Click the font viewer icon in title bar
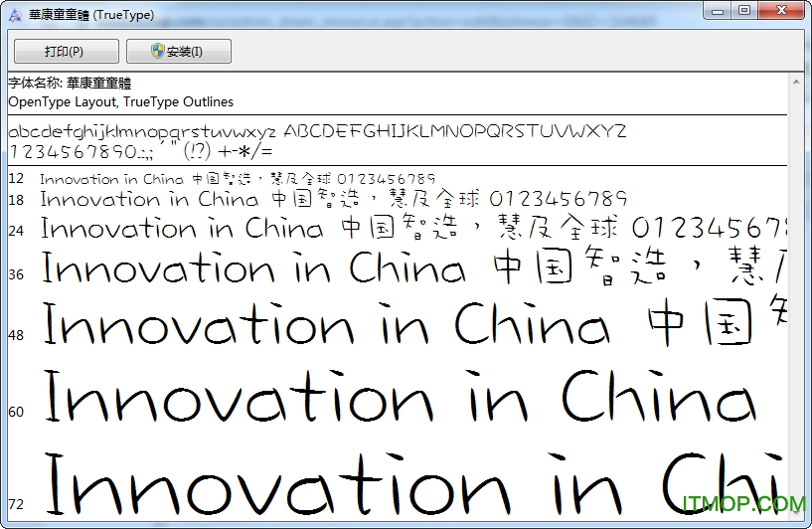The width and height of the screenshot is (812, 529). pos(15,11)
